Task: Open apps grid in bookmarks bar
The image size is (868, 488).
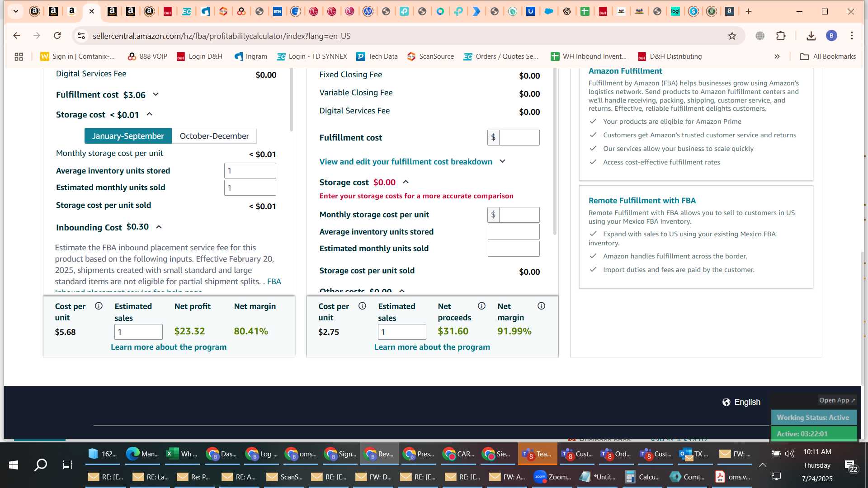Action: point(19,56)
